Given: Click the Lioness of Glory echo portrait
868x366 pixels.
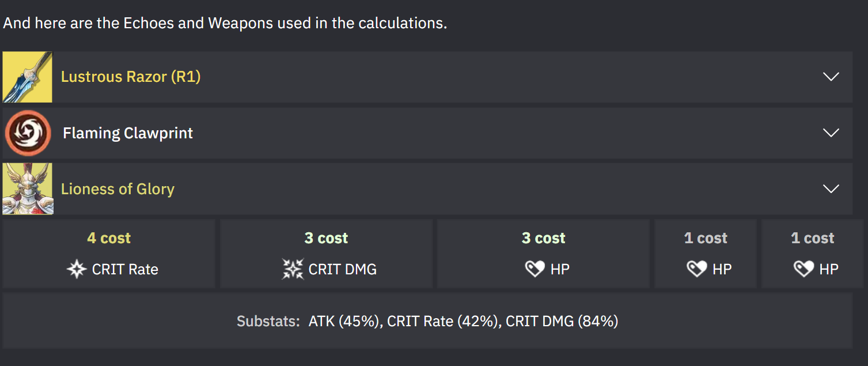Looking at the screenshot, I should (x=28, y=188).
